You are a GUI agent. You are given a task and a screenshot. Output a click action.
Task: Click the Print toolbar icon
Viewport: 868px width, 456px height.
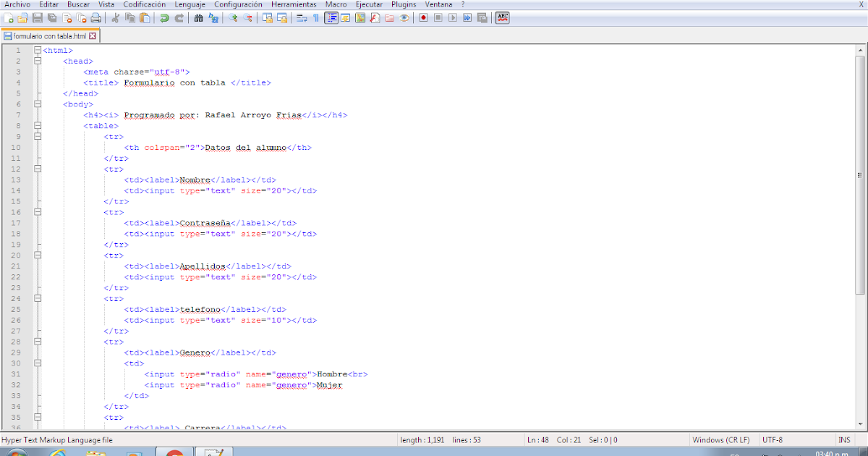95,17
